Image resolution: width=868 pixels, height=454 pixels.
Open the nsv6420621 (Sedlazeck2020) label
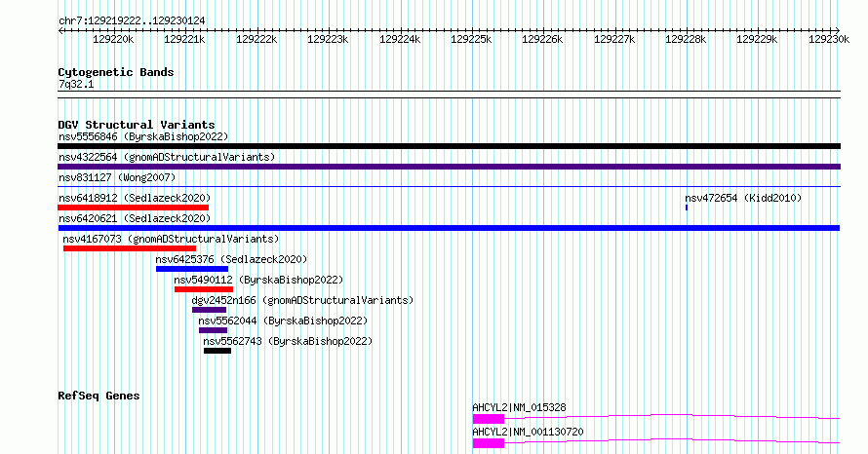[135, 218]
